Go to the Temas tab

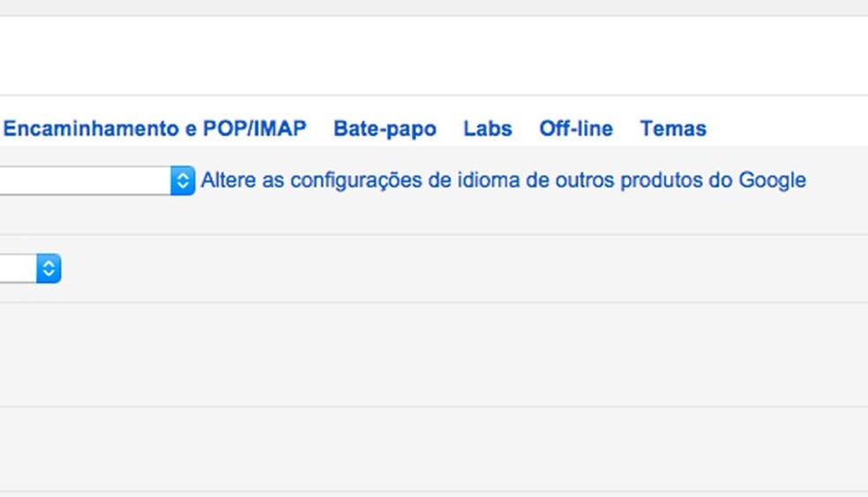pos(673,129)
